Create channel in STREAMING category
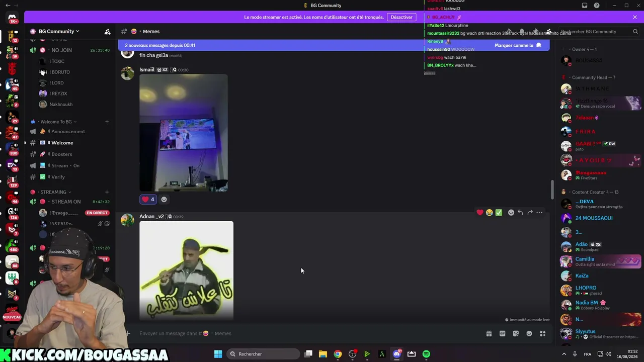Screen dimensions: 644x362 [107, 192]
